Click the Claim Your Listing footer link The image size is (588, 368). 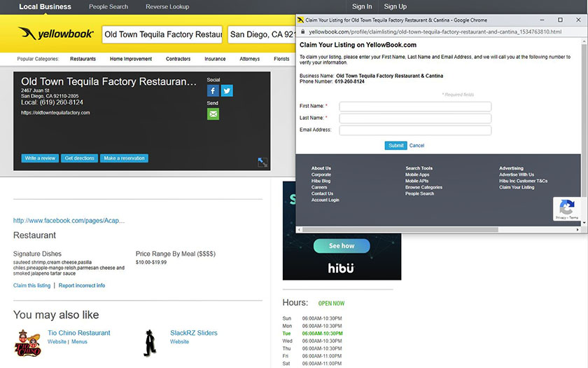[x=517, y=187]
